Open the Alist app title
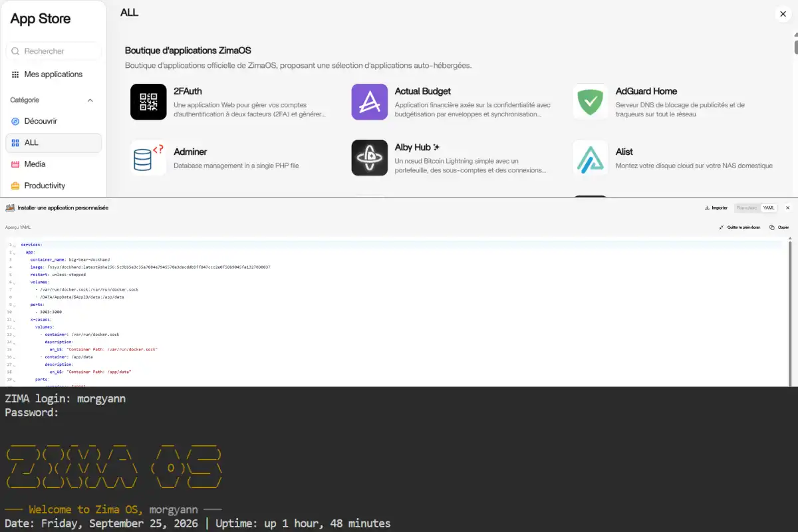The image size is (798, 532). coord(624,152)
